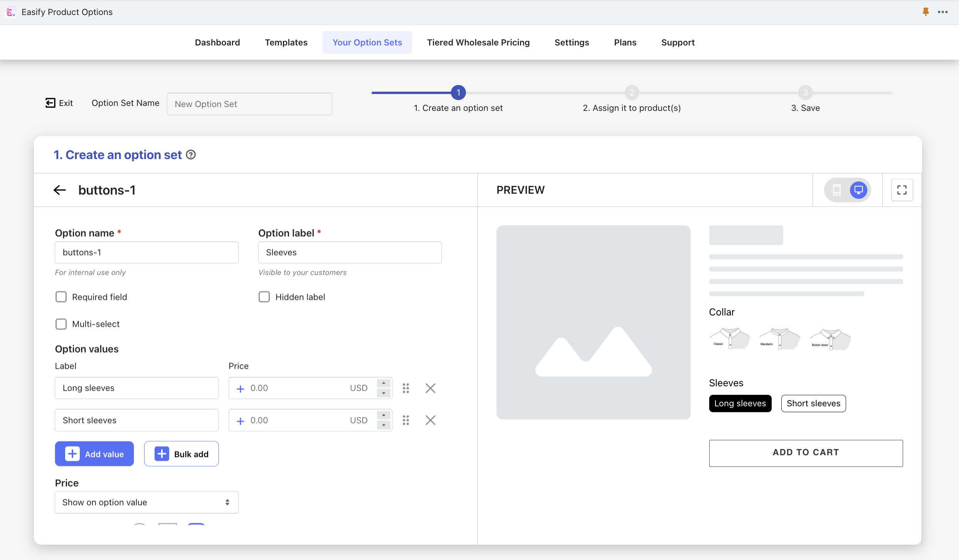
Task: Switch preview to desktop view
Action: click(x=858, y=190)
